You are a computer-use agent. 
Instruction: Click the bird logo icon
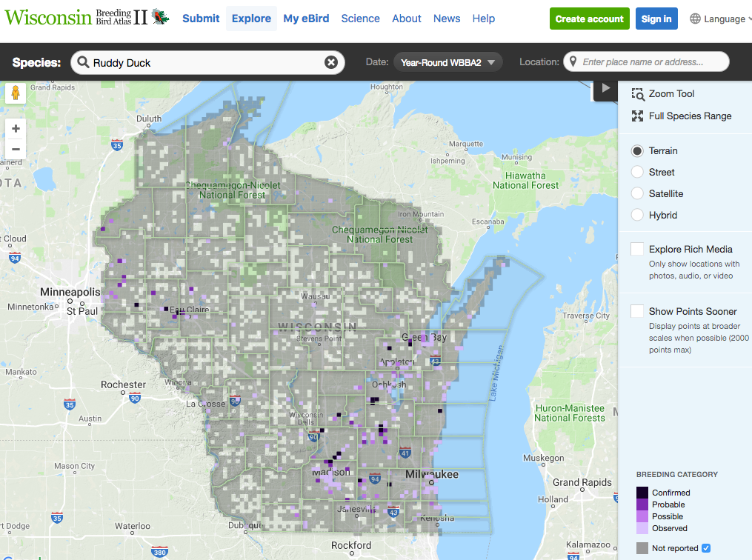(x=161, y=17)
